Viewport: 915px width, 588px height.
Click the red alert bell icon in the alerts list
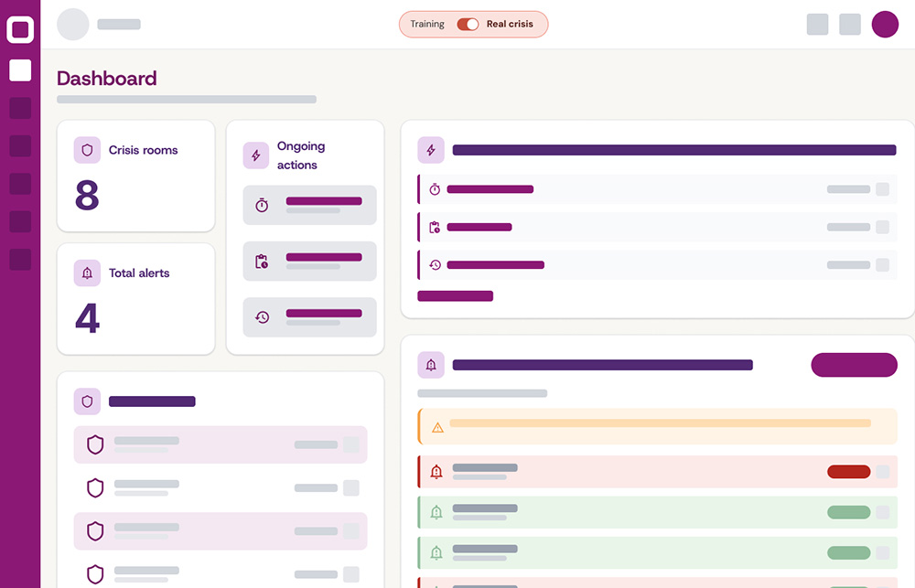[x=436, y=472]
